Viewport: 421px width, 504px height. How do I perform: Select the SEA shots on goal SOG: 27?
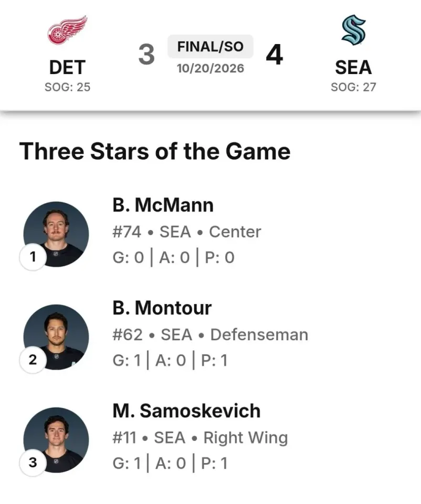(353, 87)
